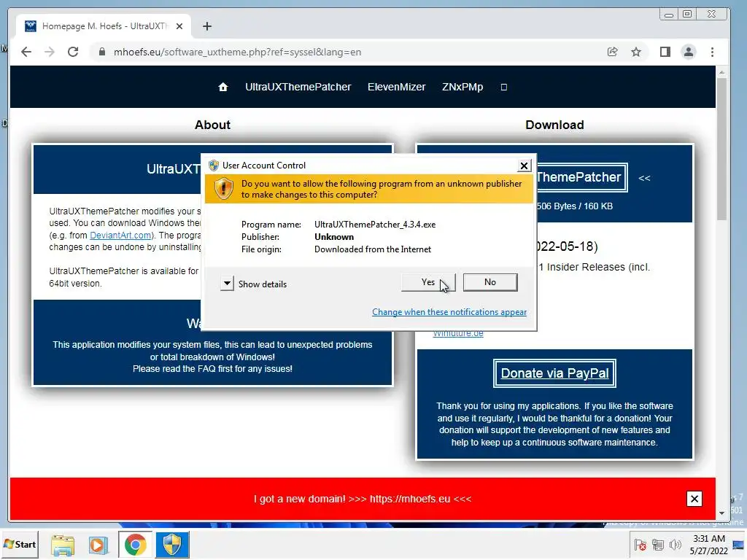Open UltraUXThemePatcher nav menu item
This screenshot has height=560, width=747.
coord(298,87)
